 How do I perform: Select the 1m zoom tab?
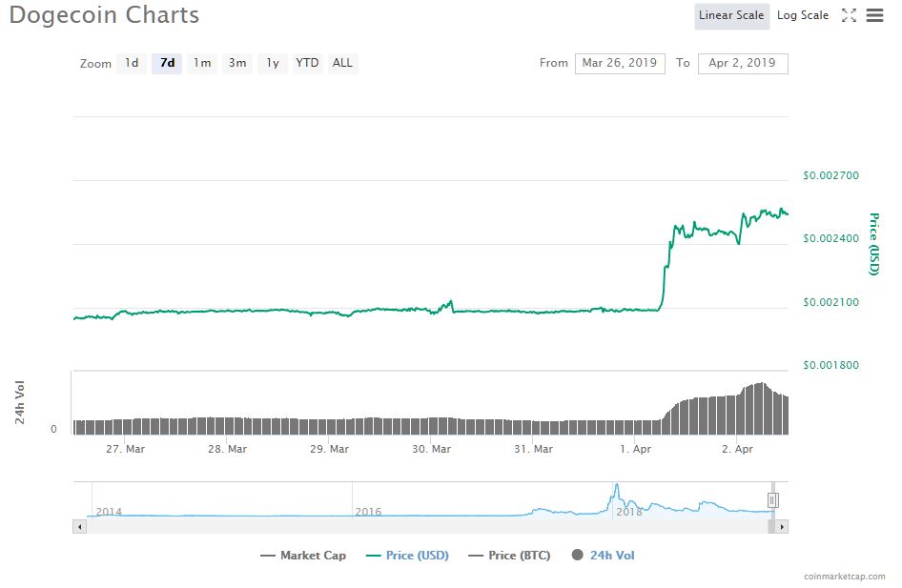tap(201, 63)
